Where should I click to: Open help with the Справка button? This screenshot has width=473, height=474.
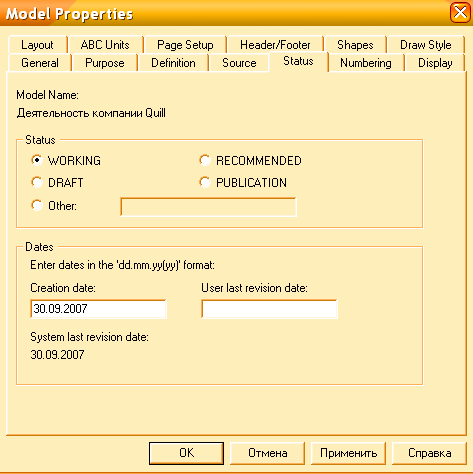tap(429, 453)
